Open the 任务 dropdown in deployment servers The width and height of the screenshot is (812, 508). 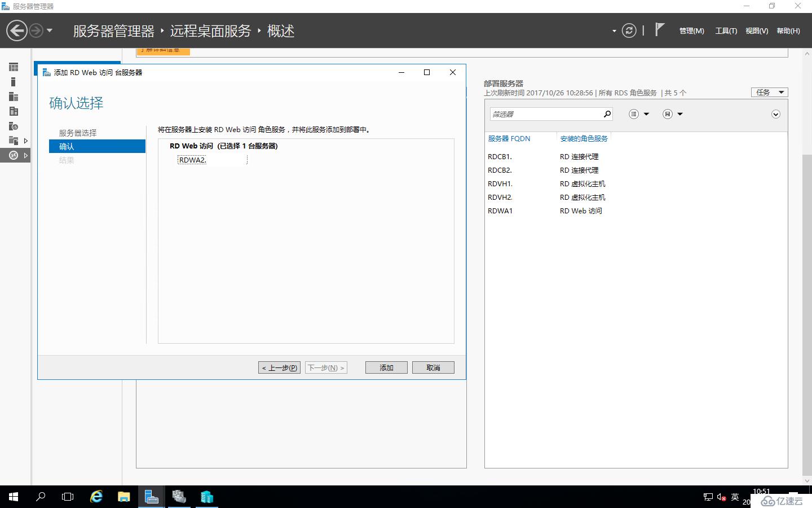click(x=769, y=92)
